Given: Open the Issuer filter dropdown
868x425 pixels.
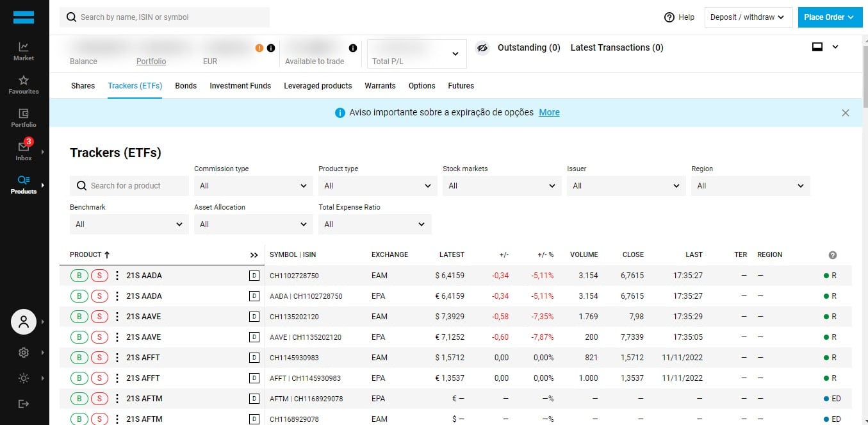Looking at the screenshot, I should tap(626, 185).
